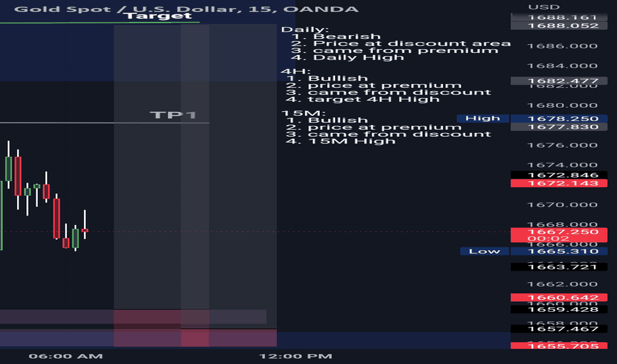Click the 1678.250 high price label
The width and height of the screenshot is (617, 364).
point(559,118)
